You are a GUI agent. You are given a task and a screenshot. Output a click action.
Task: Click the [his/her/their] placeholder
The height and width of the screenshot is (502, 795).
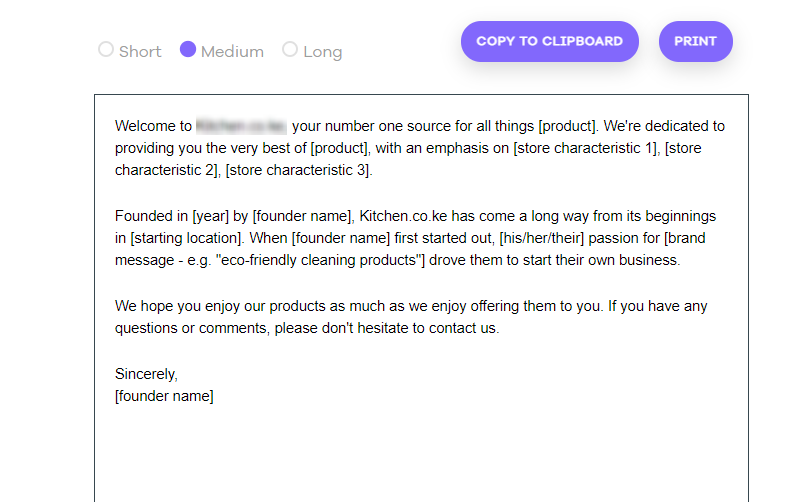541,238
